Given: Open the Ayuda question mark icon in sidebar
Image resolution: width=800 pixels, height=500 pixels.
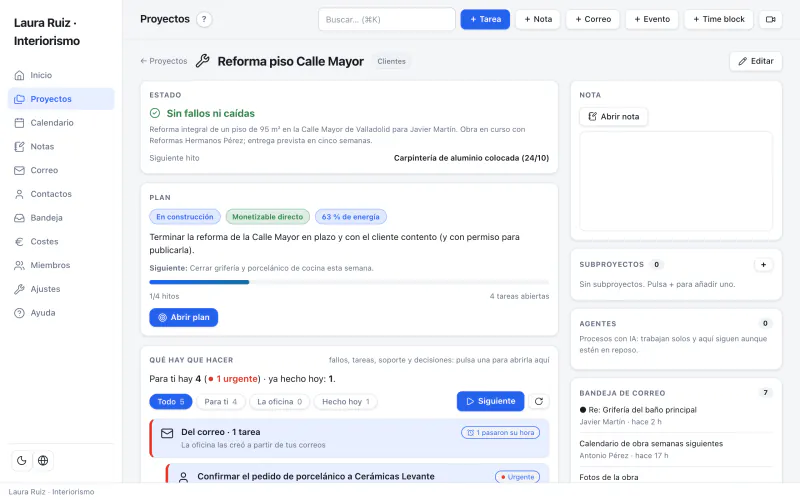Looking at the screenshot, I should [x=19, y=313].
